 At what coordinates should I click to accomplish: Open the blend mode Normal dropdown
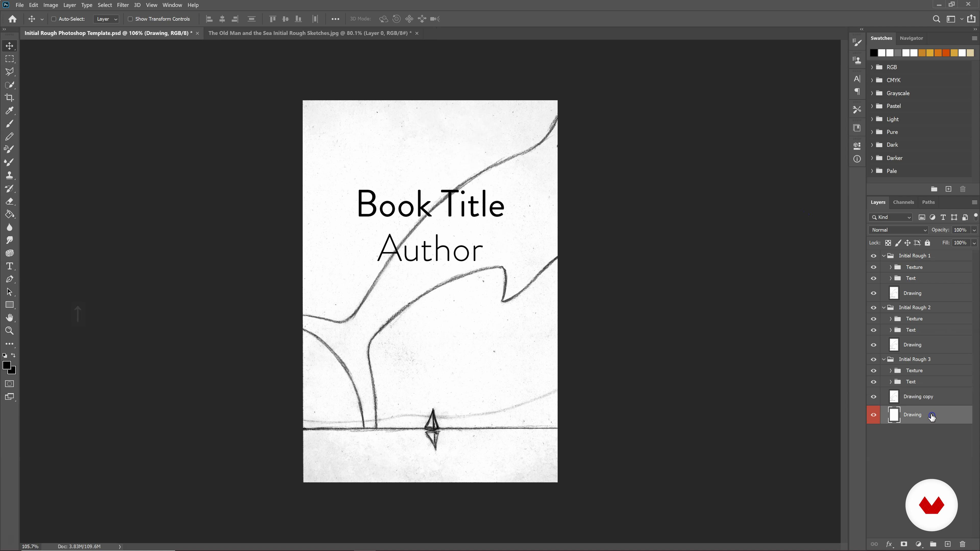coord(899,230)
